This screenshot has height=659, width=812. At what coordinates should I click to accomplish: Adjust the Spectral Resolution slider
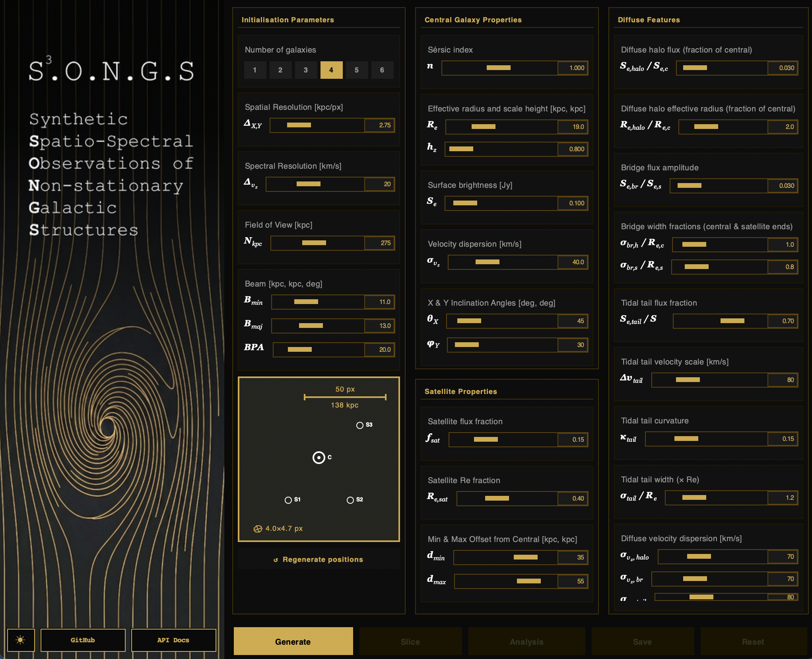tap(315, 184)
